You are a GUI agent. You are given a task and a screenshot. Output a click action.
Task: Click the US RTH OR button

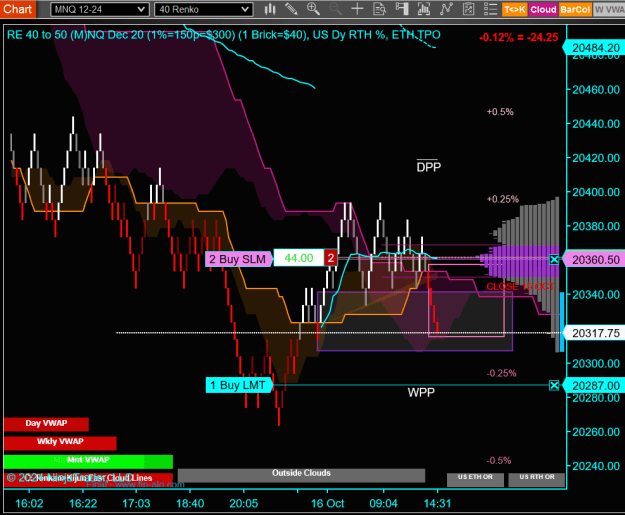click(537, 480)
